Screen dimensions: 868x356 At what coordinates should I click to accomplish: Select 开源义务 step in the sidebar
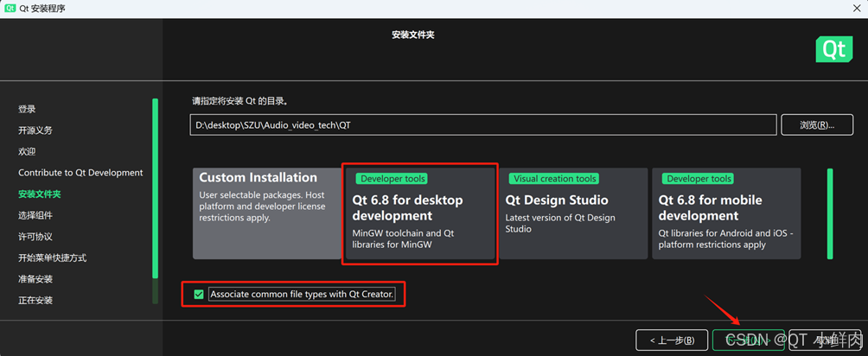(35, 130)
